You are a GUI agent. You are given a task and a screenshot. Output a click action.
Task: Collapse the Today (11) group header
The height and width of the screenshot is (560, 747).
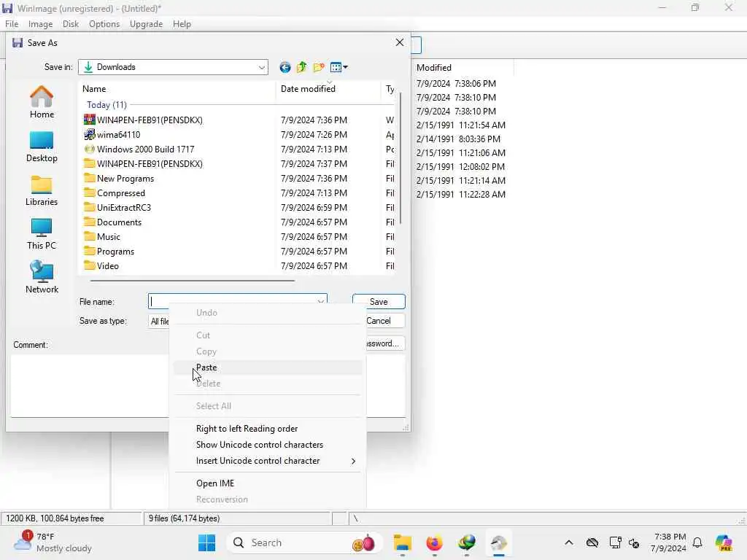pos(107,105)
